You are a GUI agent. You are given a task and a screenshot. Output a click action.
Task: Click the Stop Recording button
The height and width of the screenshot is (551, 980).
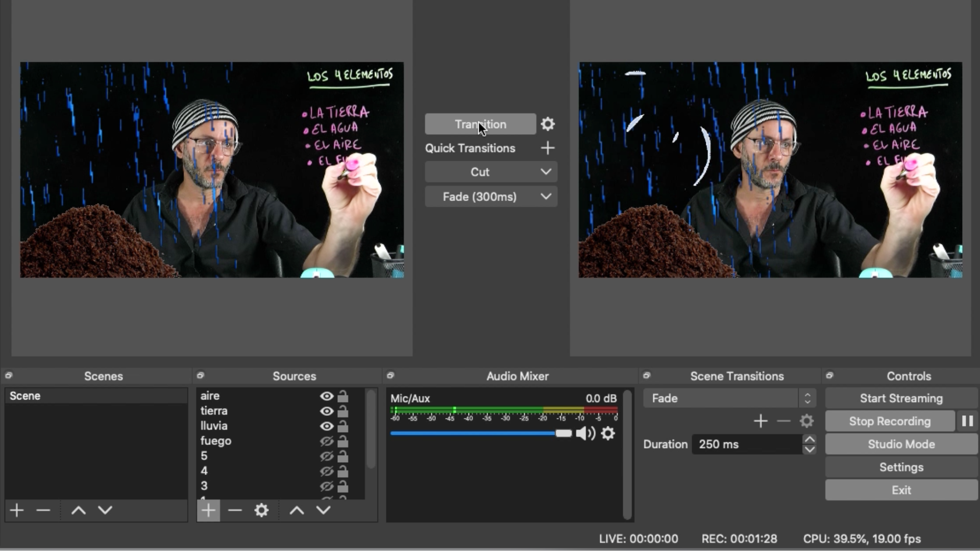tap(890, 421)
